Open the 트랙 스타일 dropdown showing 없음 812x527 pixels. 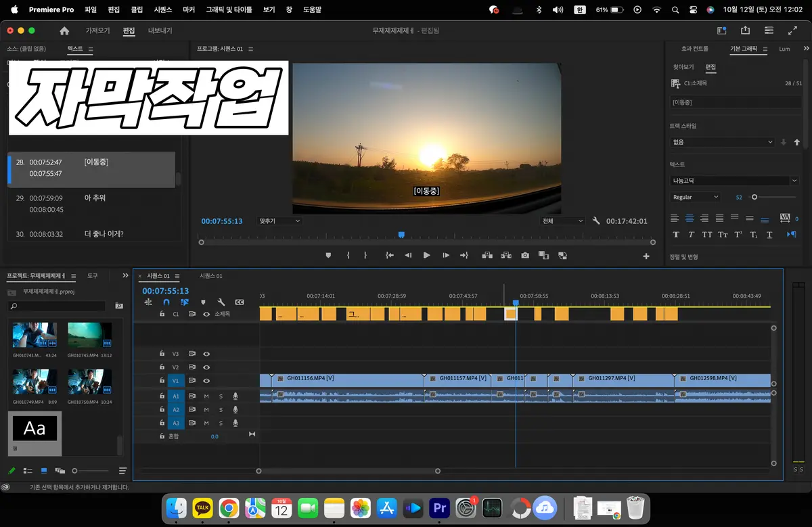[722, 142]
